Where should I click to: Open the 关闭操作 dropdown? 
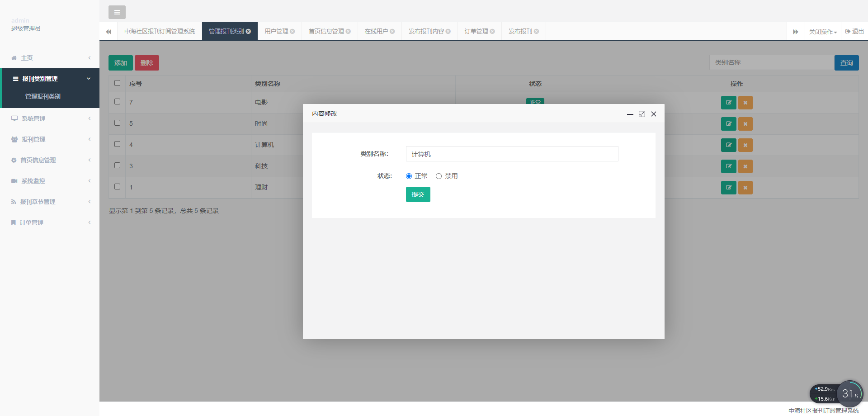click(823, 32)
